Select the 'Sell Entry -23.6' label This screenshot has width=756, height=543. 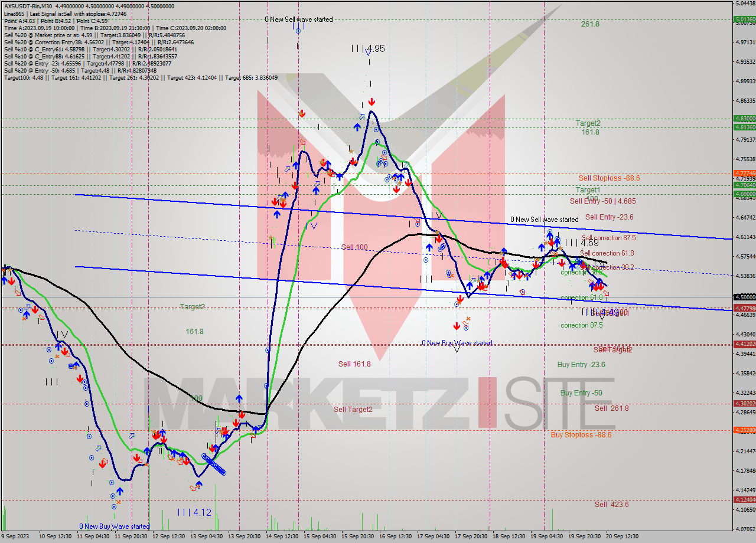(610, 217)
